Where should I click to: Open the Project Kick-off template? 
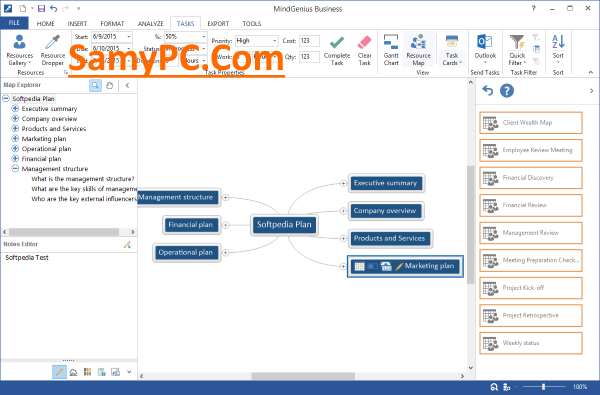[531, 288]
